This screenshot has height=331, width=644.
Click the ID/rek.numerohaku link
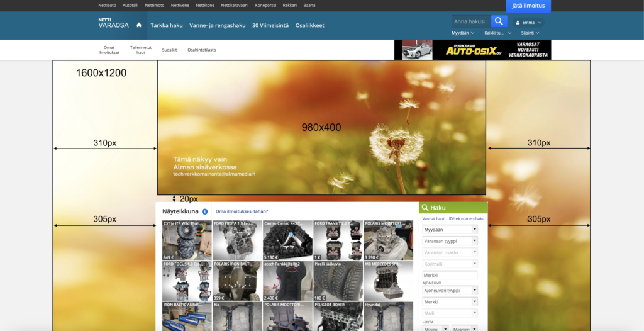(x=467, y=219)
